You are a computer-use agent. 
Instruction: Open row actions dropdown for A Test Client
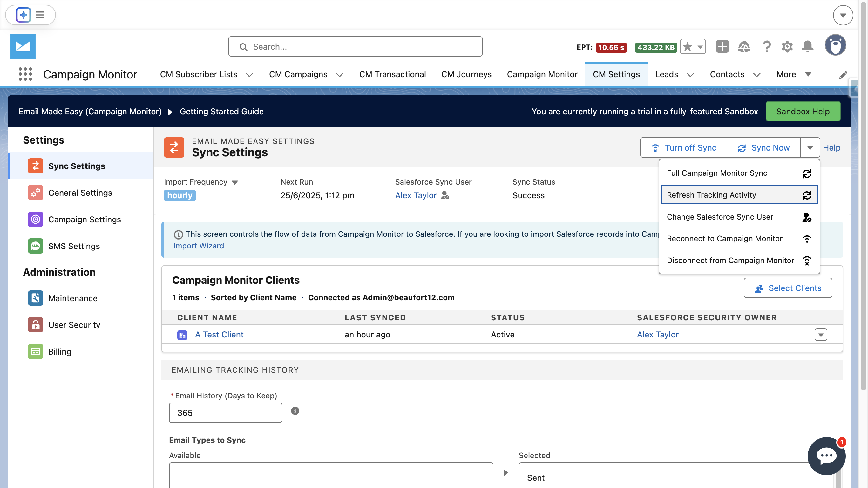click(x=821, y=335)
